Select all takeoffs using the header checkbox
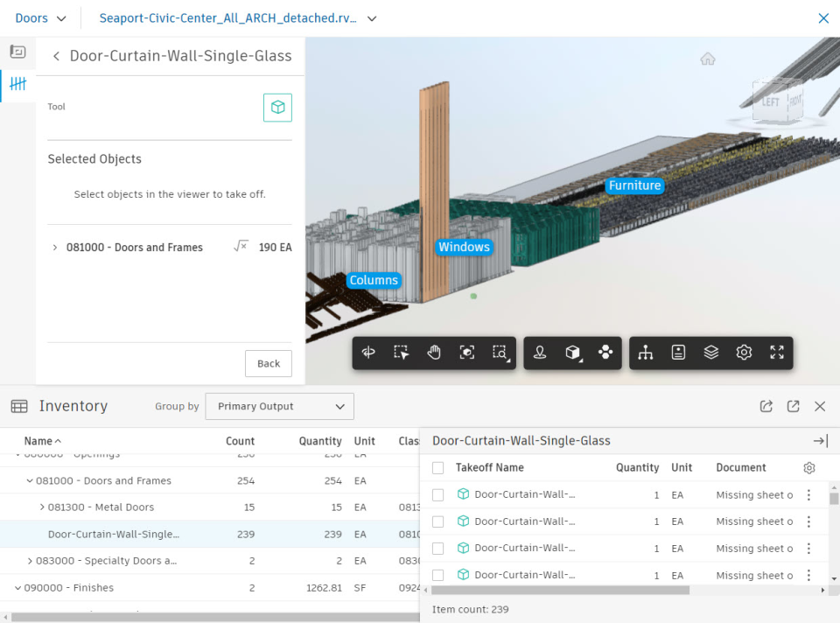This screenshot has height=623, width=840. 437,467
